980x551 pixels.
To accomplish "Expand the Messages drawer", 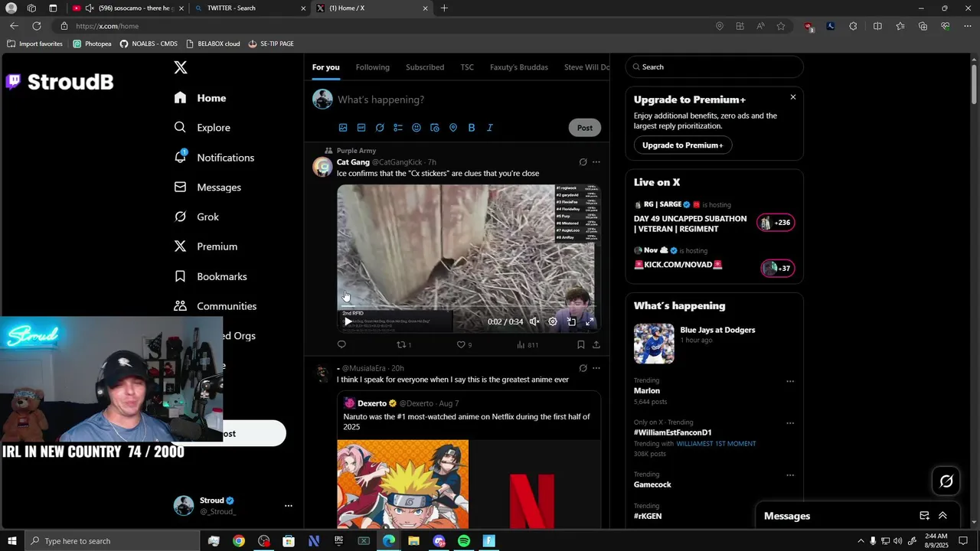I will (x=942, y=516).
